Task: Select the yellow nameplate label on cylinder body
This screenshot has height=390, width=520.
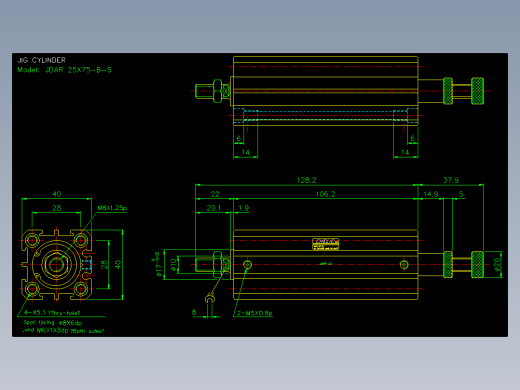Action: pos(325,244)
